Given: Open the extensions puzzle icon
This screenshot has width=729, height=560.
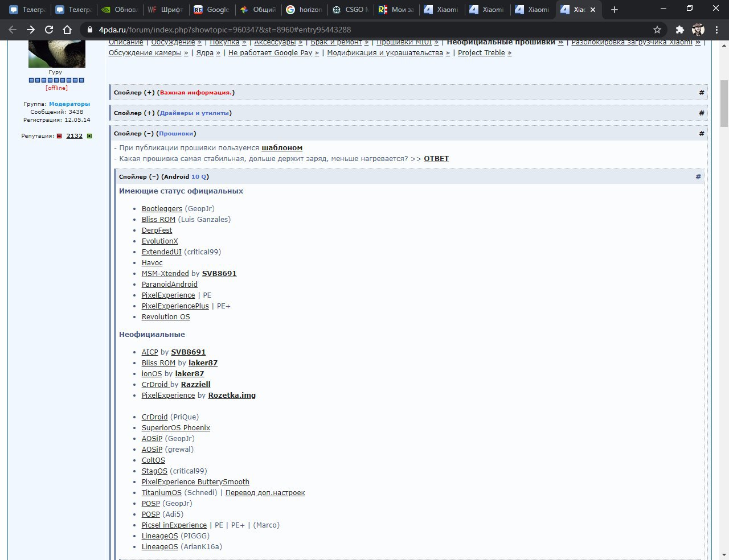Looking at the screenshot, I should 679,30.
